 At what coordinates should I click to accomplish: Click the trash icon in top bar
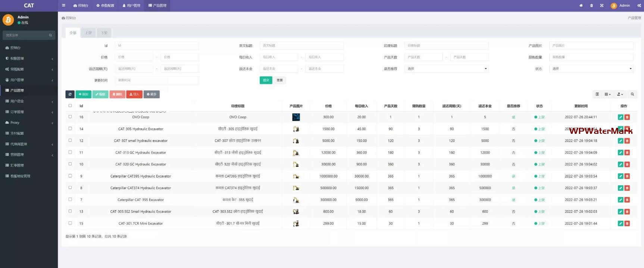click(x=591, y=6)
